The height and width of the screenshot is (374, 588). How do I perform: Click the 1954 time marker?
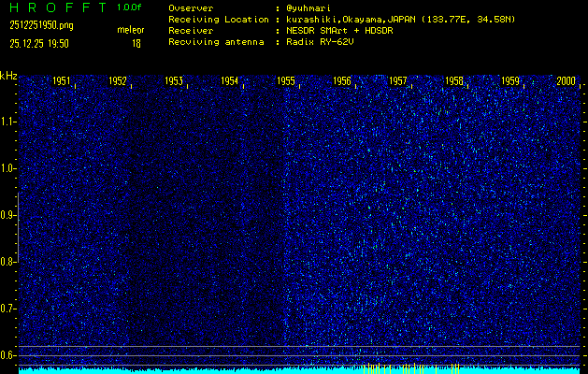click(230, 81)
